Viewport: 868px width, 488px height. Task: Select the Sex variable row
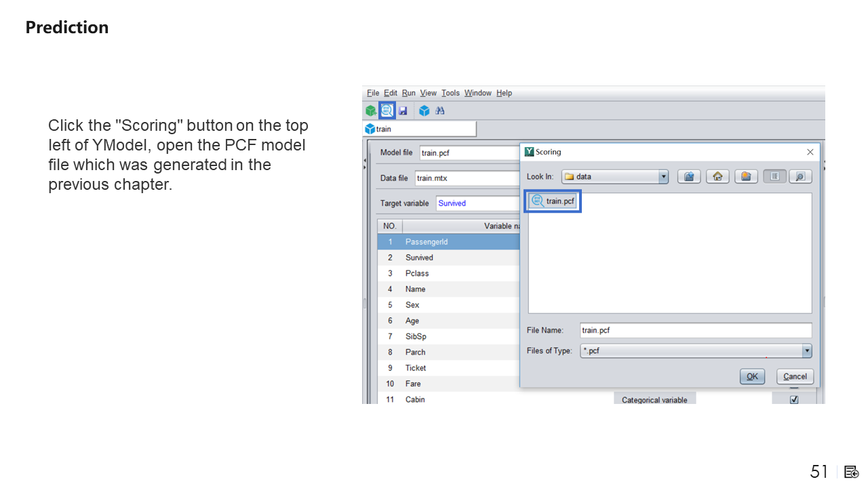[x=448, y=305]
